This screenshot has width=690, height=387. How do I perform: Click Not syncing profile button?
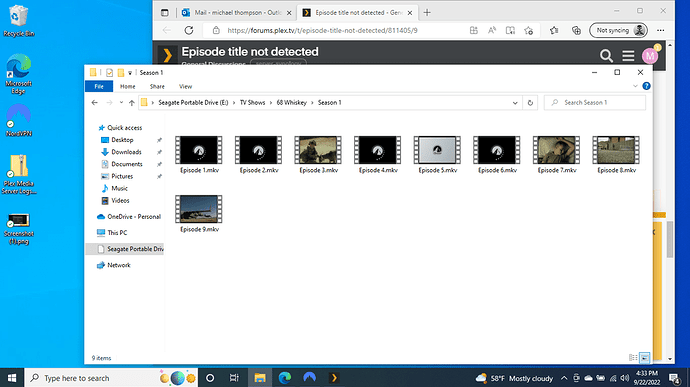point(618,30)
